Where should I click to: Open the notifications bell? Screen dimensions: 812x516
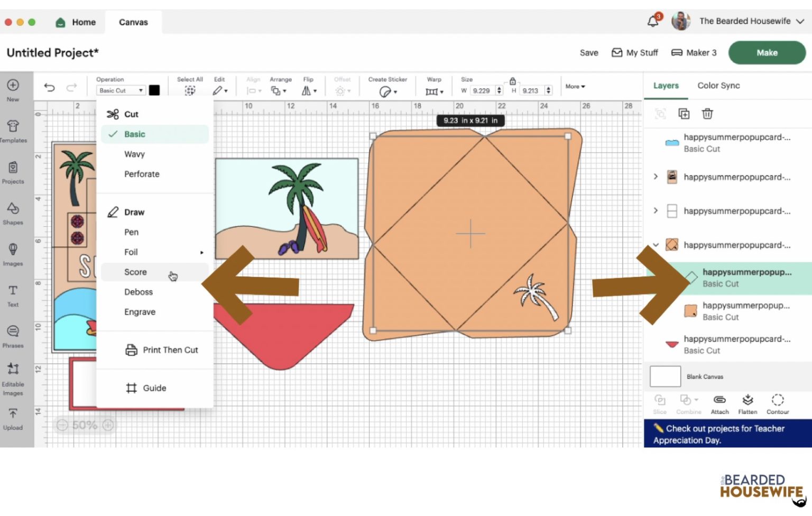click(x=653, y=21)
